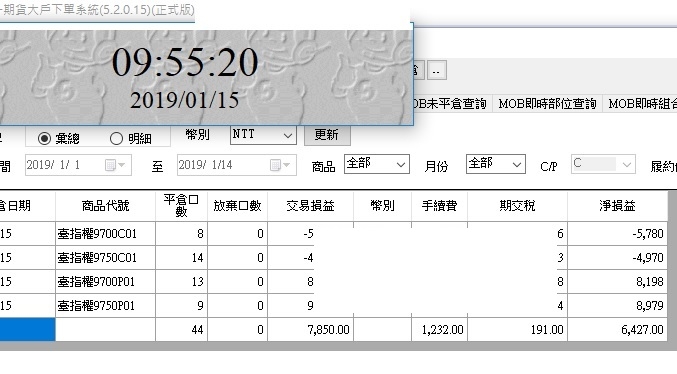The width and height of the screenshot is (677, 374).
Task: Click total closed lots cell 44
Action: [x=181, y=330]
